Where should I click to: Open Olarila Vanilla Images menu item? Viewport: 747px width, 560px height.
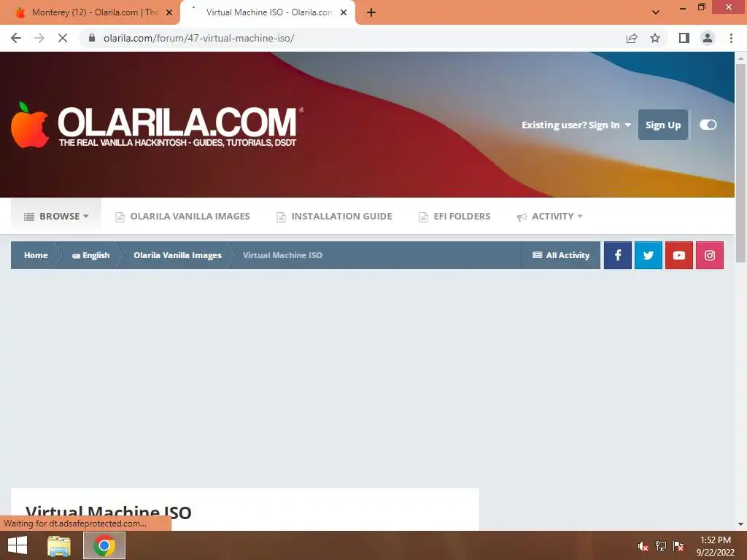click(x=182, y=216)
